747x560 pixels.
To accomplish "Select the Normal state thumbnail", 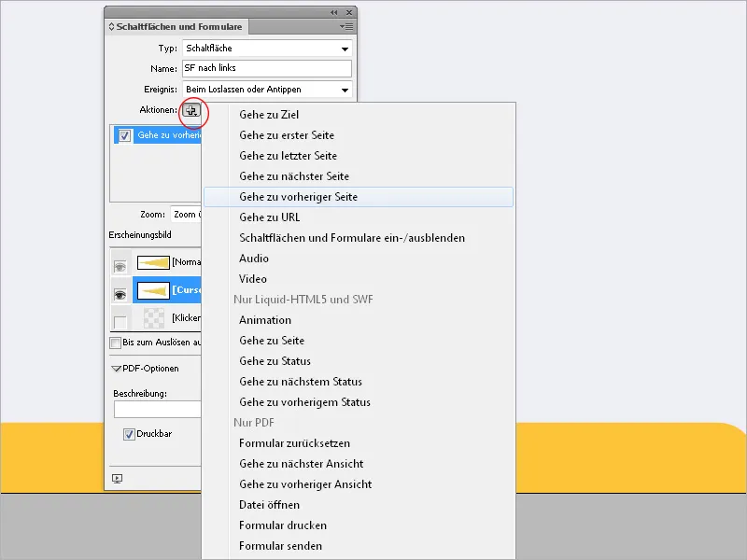I will pyautogui.click(x=153, y=262).
